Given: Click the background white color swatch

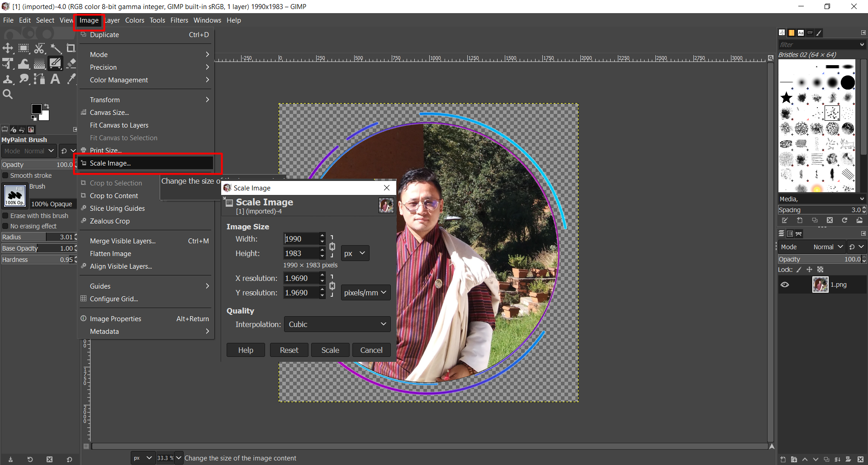Looking at the screenshot, I should click(45, 117).
